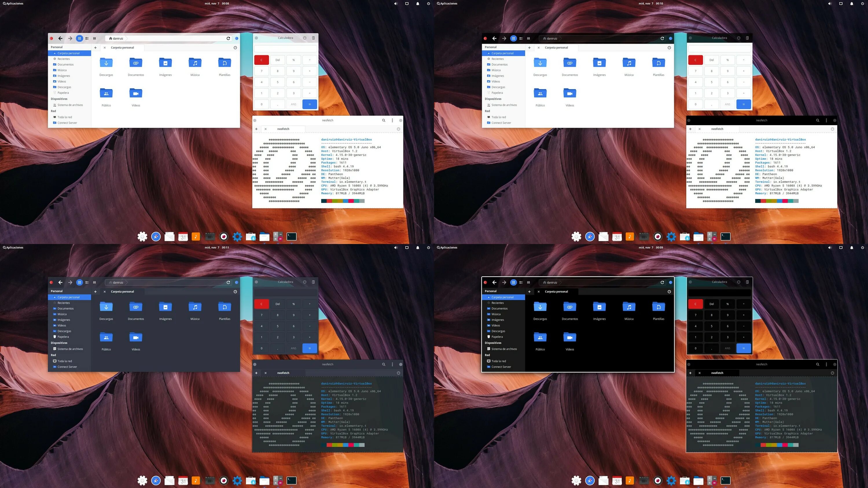Launch the terminal dock icon in 00:11 desktop
The height and width of the screenshot is (488, 868).
pos(291,480)
